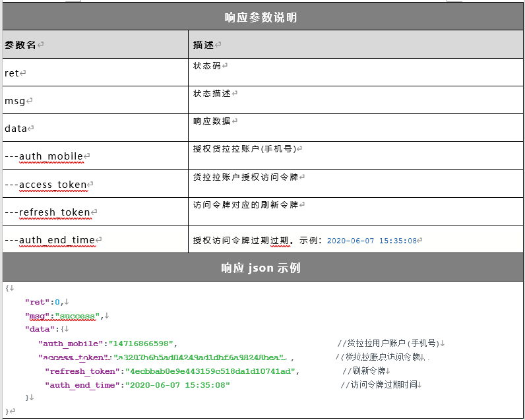Viewport: 525px width, 420px height.
Task: Click the //货拉拉用户账户(手机号) comment
Action: coord(388,343)
